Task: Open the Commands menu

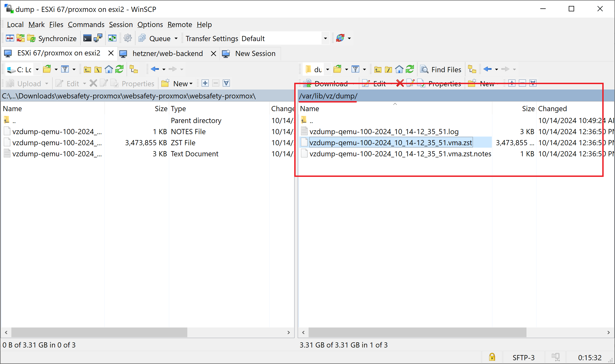Action: [x=86, y=25]
